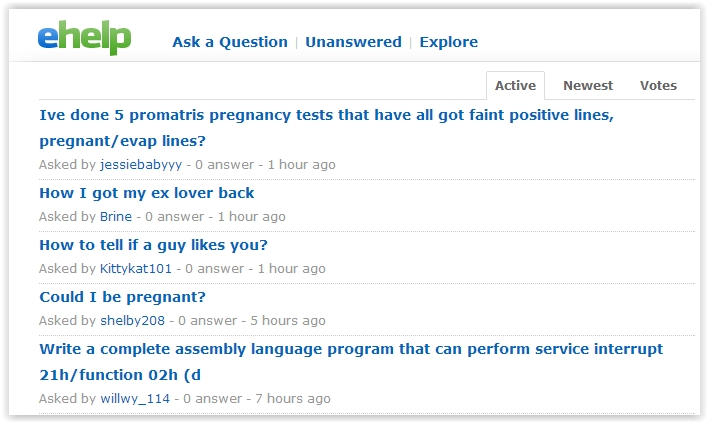Go to Unanswered questions
Screen dimensions: 708x423
(x=353, y=42)
